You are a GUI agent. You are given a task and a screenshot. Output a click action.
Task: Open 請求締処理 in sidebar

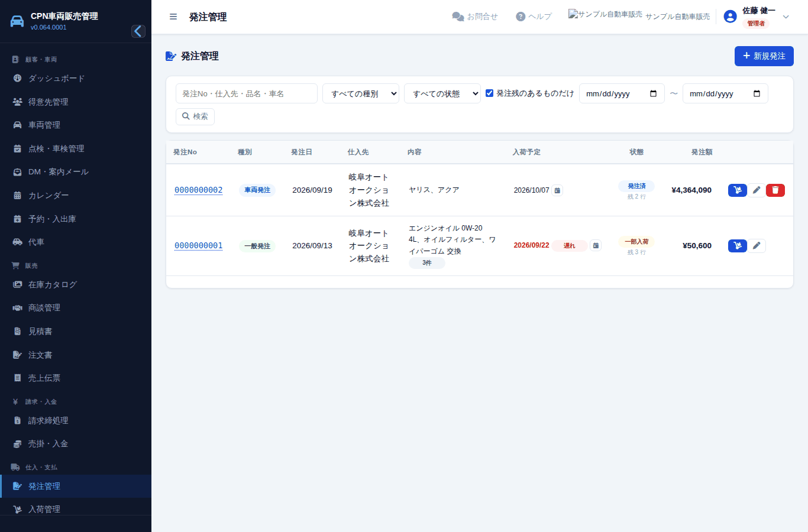point(76,420)
